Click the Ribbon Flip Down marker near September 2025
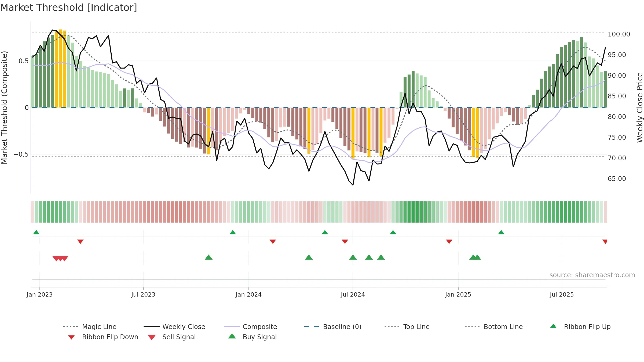Viewport: 644px width, 362px height. (x=605, y=242)
